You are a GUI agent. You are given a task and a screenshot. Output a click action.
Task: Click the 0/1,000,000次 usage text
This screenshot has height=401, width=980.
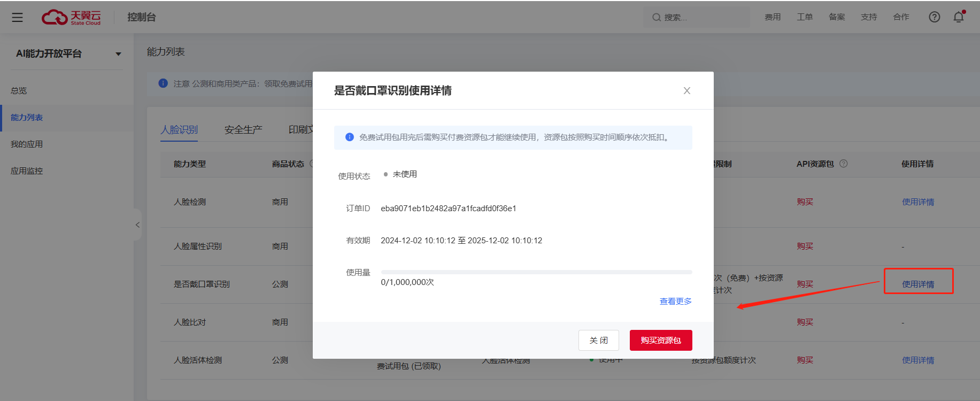point(407,282)
